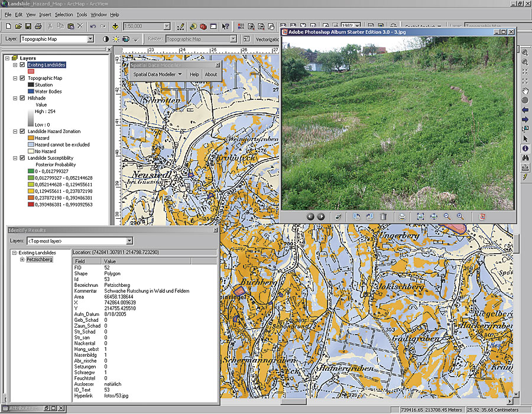Toggle Hillshade layer visibility checkbox
532x414 pixels.
coord(22,98)
